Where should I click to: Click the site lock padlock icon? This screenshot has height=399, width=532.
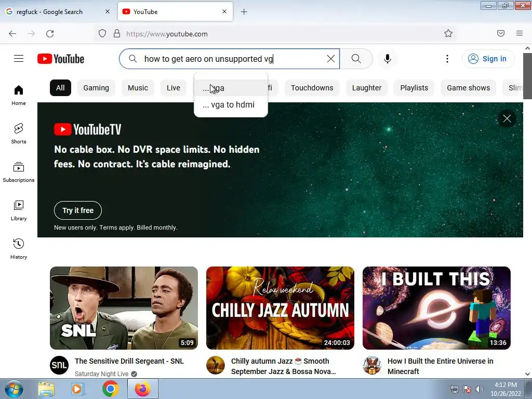[117, 34]
